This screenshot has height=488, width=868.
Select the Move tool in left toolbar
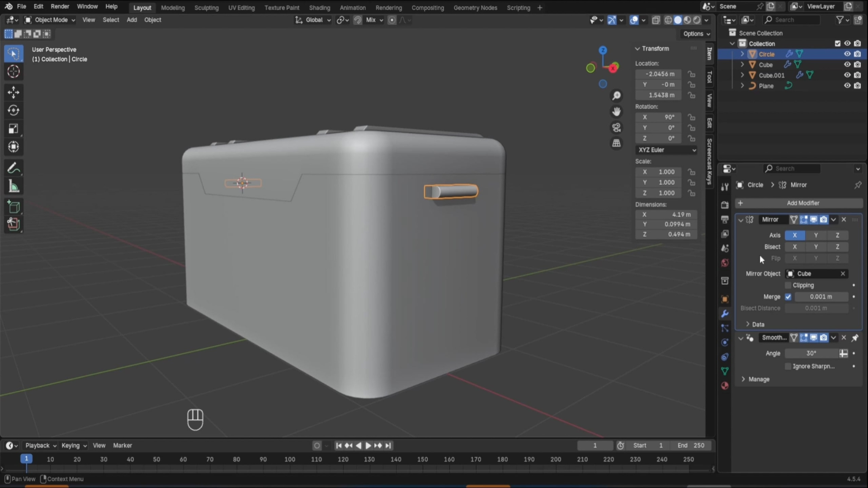(x=13, y=92)
